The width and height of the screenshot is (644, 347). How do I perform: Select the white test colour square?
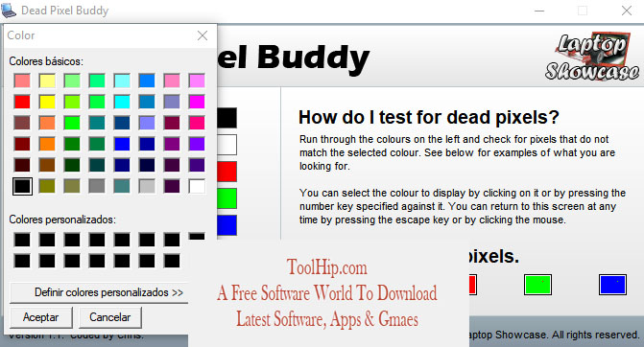[227, 145]
